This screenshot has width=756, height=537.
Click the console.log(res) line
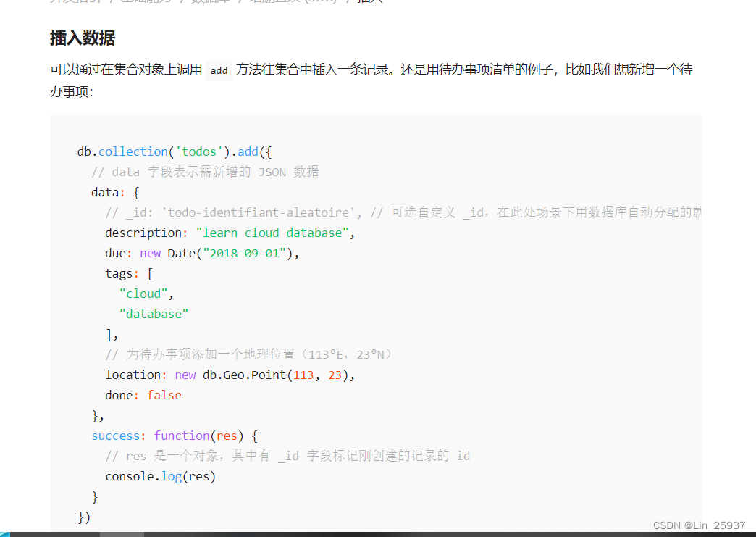[x=161, y=476]
